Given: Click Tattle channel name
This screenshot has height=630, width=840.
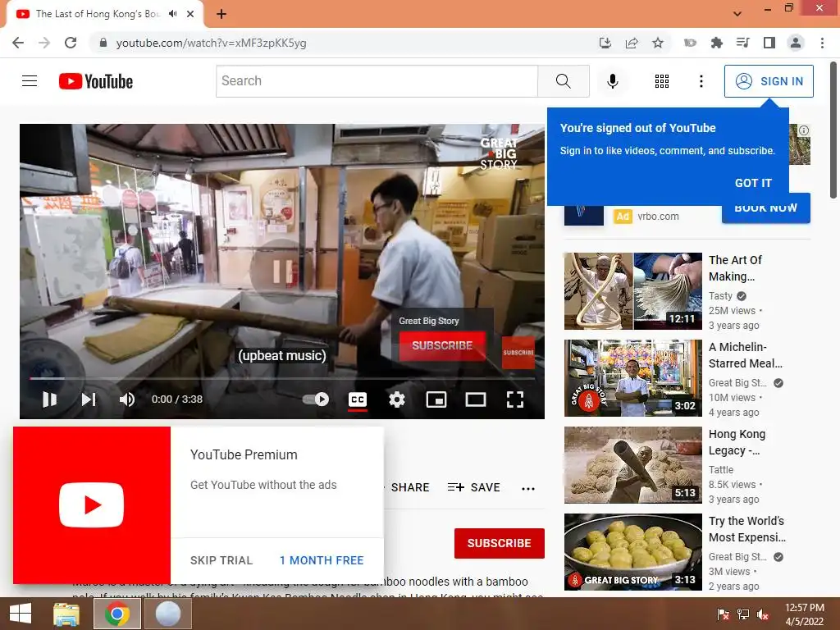Looking at the screenshot, I should (x=721, y=470).
